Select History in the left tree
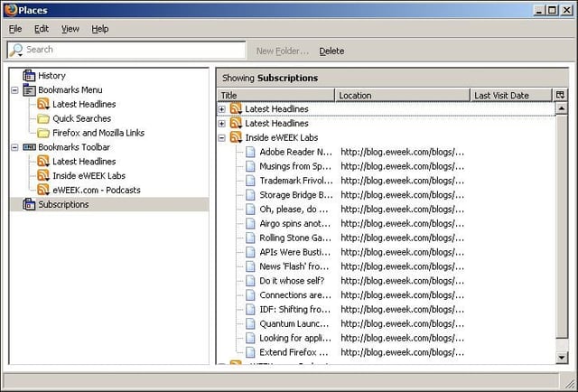The width and height of the screenshot is (578, 392). (51, 76)
